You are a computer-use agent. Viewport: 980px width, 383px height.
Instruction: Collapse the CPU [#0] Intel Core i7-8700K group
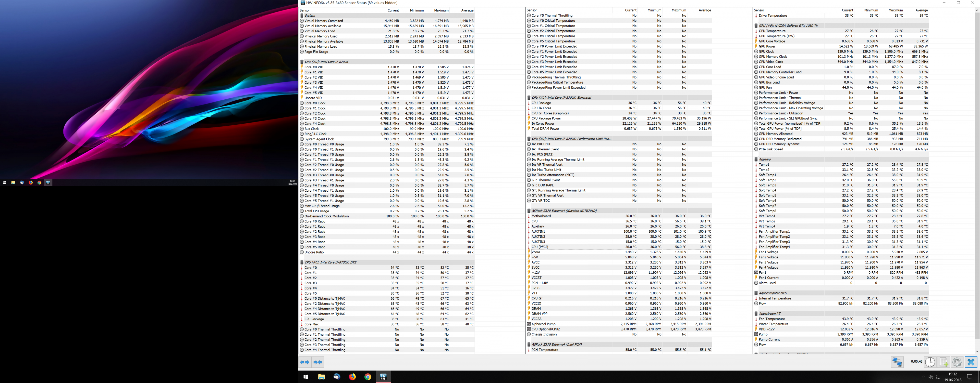point(326,62)
